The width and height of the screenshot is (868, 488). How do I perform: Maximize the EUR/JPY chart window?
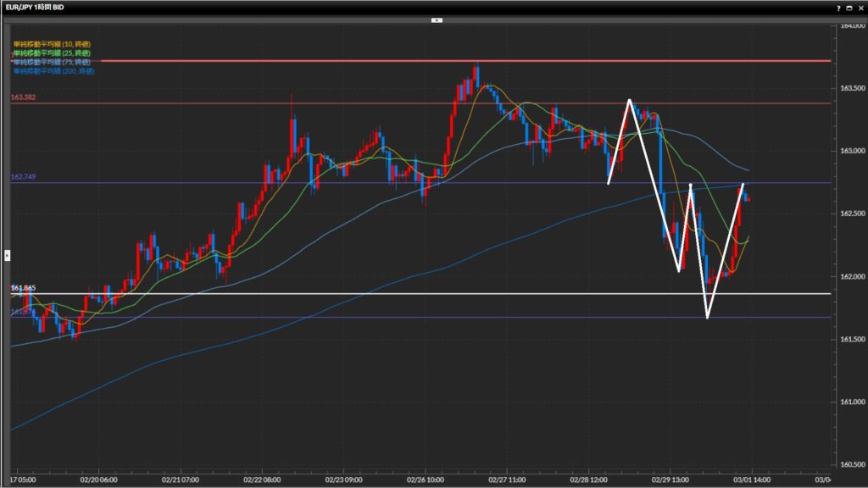point(850,8)
